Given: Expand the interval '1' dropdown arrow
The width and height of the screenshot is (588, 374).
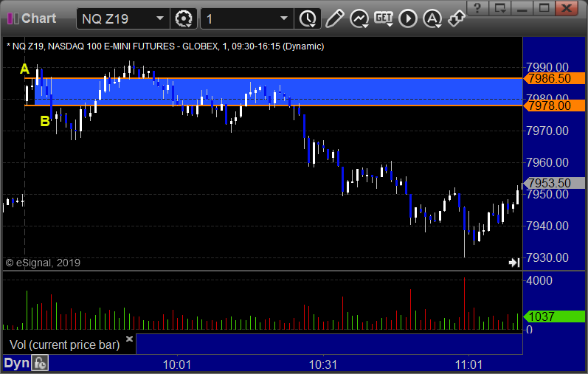Looking at the screenshot, I should [x=284, y=18].
